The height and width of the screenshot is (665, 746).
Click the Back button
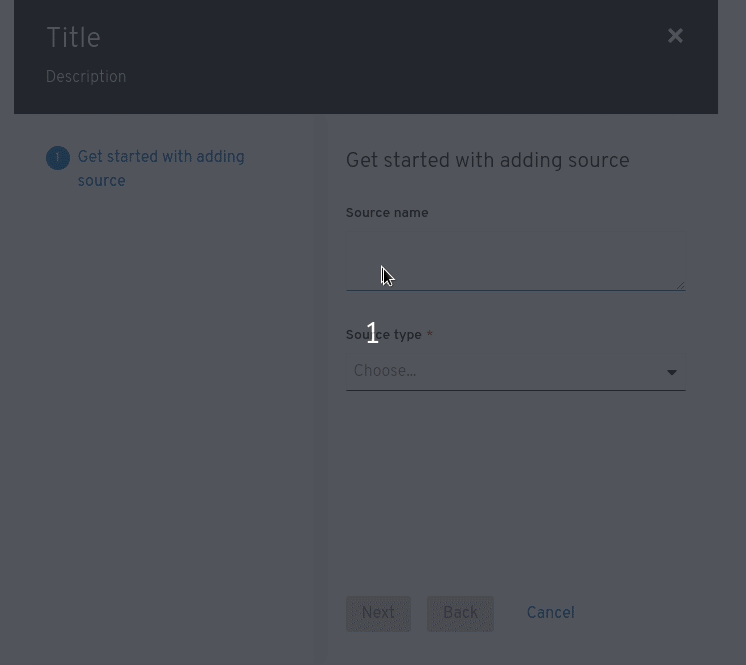point(460,614)
